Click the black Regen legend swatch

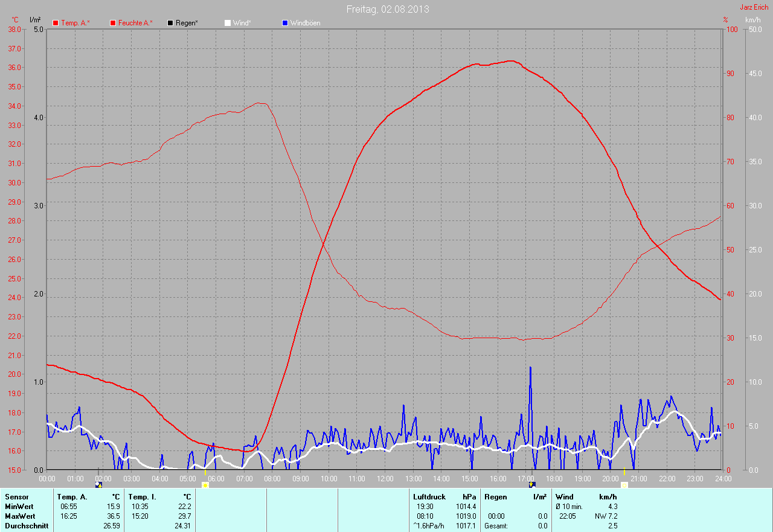(170, 23)
